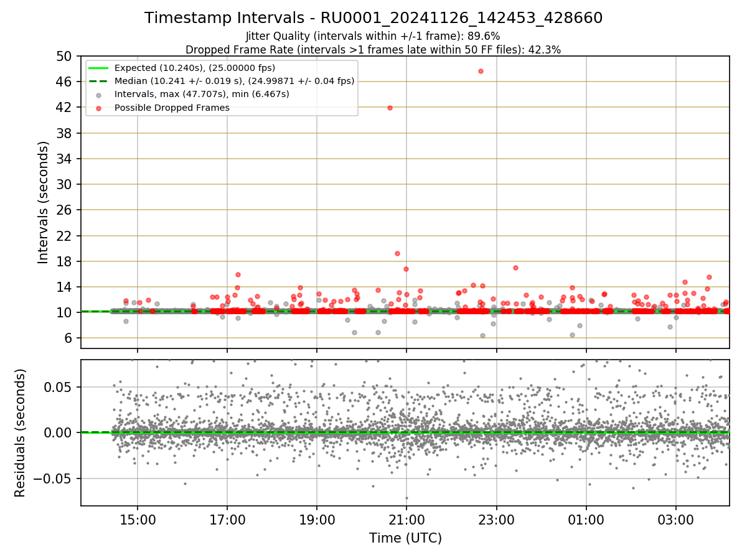Click the solid green line sample in legend
The height and width of the screenshot is (560, 747).
click(x=98, y=68)
